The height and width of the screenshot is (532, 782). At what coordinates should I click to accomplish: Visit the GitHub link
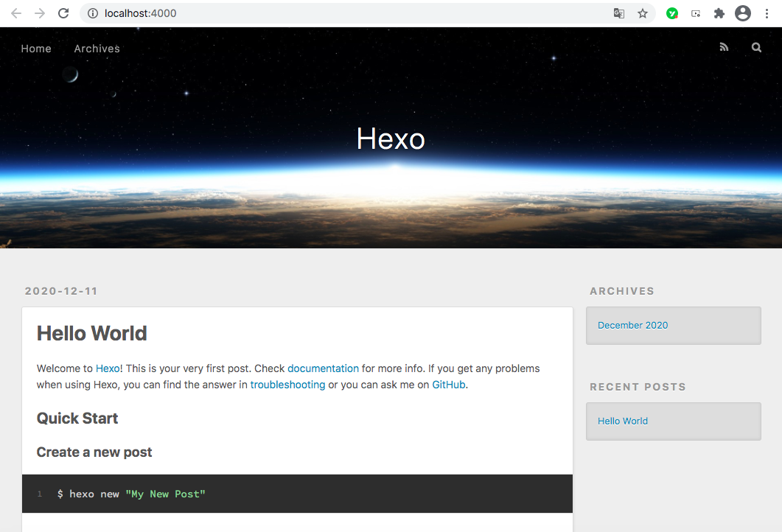pos(448,385)
